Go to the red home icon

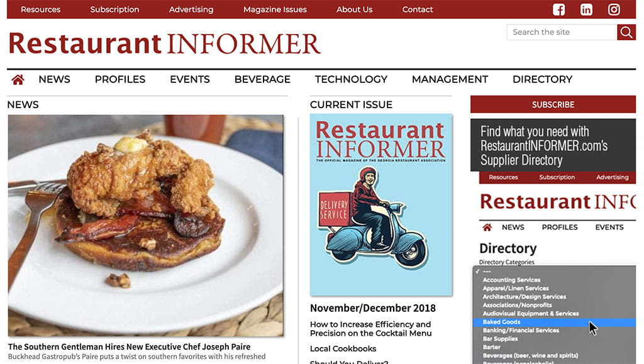click(18, 80)
